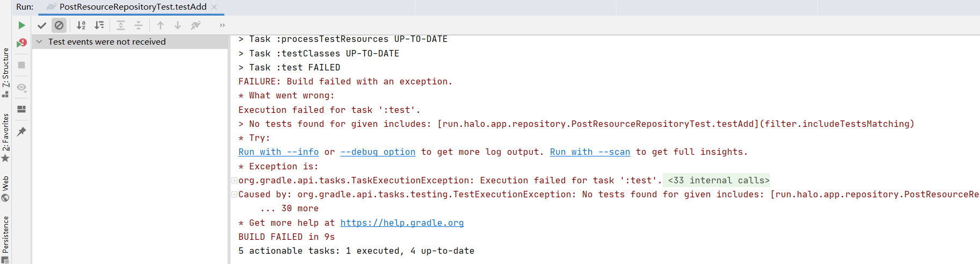The image size is (980, 264).
Task: Rerun failed tests from the left gutter
Action: coord(21,42)
